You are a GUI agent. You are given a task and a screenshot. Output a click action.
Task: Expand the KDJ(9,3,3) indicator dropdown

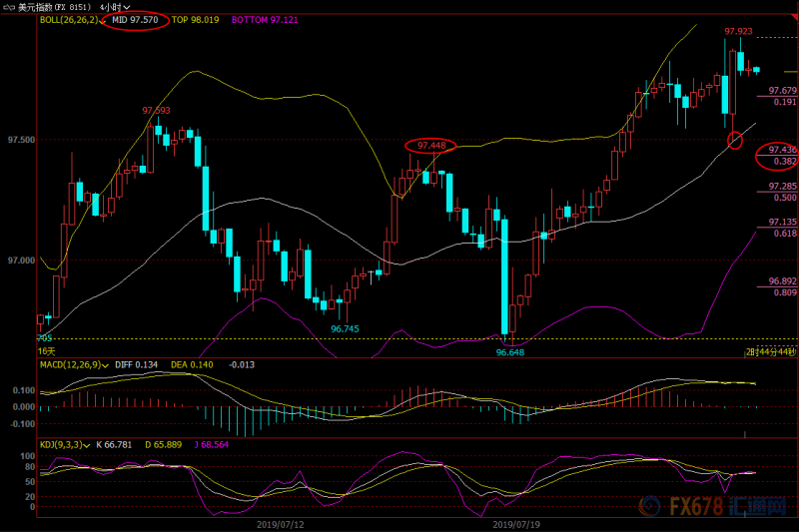87,445
